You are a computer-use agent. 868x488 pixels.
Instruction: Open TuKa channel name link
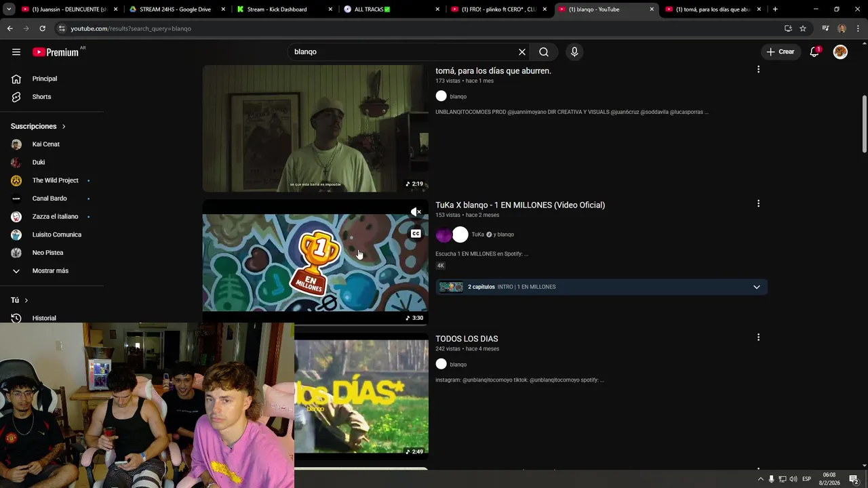477,235
